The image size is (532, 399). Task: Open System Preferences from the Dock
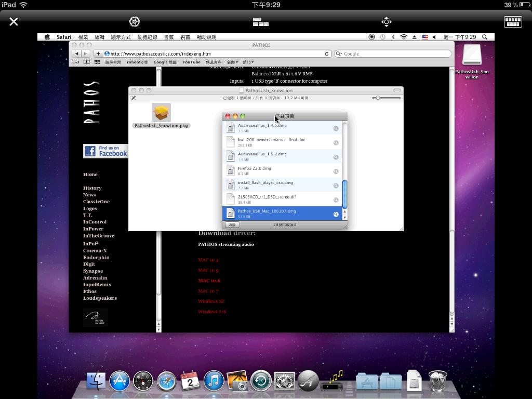(284, 381)
